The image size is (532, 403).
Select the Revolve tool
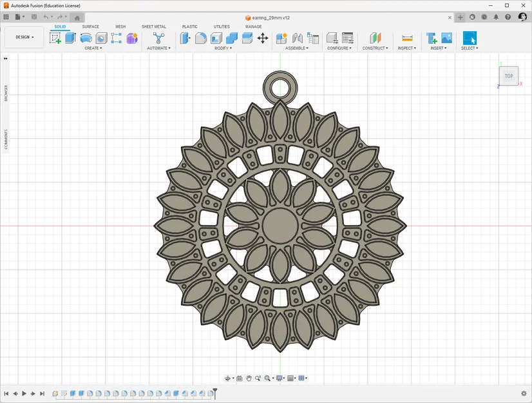point(86,38)
